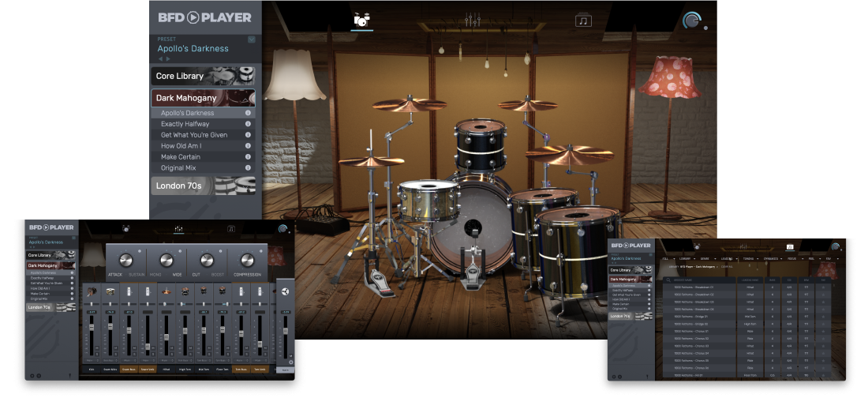Image resolution: width=868 pixels, height=398 pixels.
Task: Adjust the Attack/Sustain knob
Action: (x=125, y=260)
